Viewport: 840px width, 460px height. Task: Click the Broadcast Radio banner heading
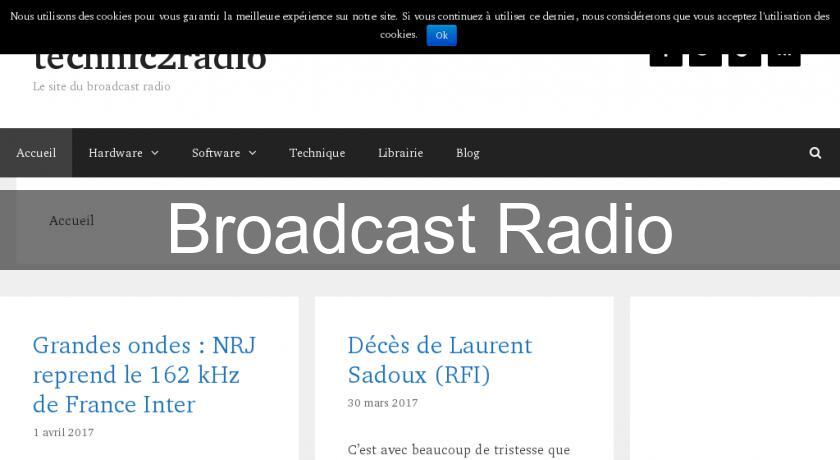(420, 229)
